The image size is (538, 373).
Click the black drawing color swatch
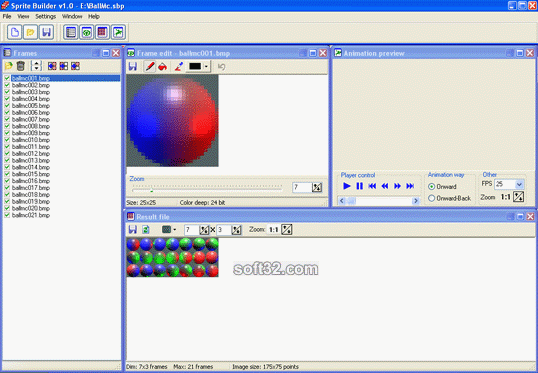pos(195,66)
